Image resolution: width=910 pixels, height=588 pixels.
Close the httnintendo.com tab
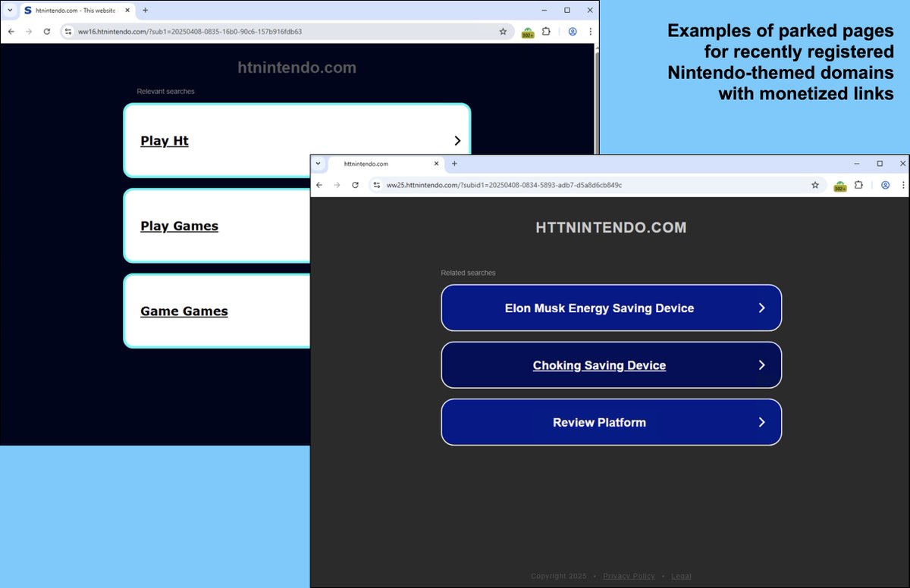pyautogui.click(x=436, y=164)
